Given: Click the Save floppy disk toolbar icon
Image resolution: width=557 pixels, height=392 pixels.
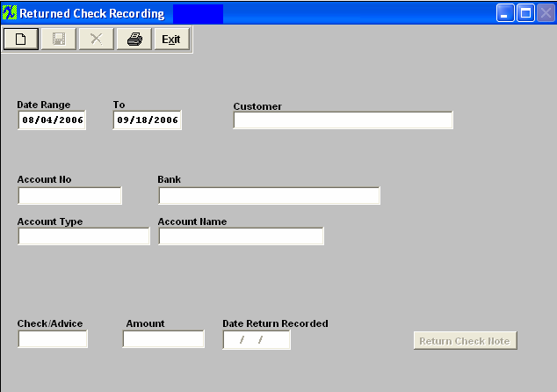Looking at the screenshot, I should tap(59, 39).
